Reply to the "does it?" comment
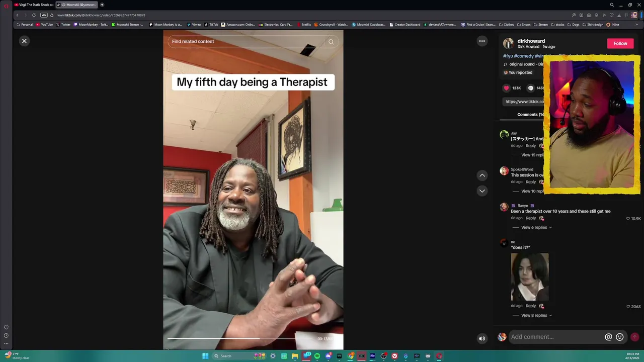This screenshot has height=362, width=644. click(531, 306)
